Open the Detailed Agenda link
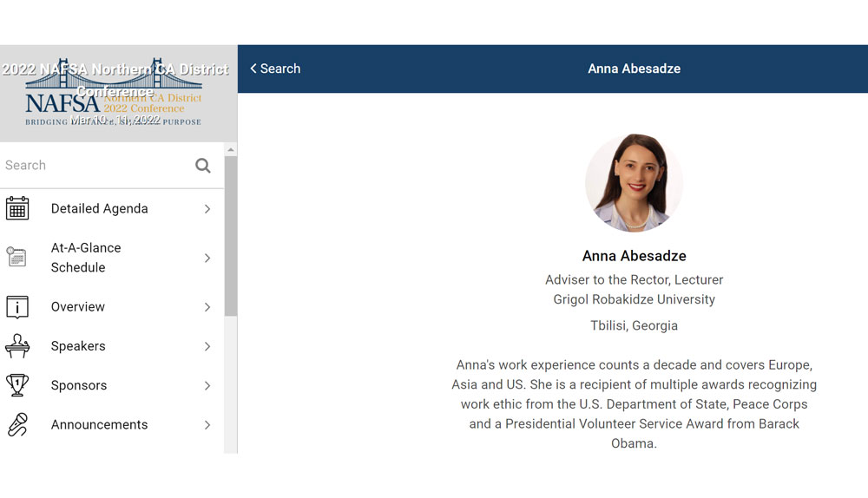 pyautogui.click(x=99, y=209)
